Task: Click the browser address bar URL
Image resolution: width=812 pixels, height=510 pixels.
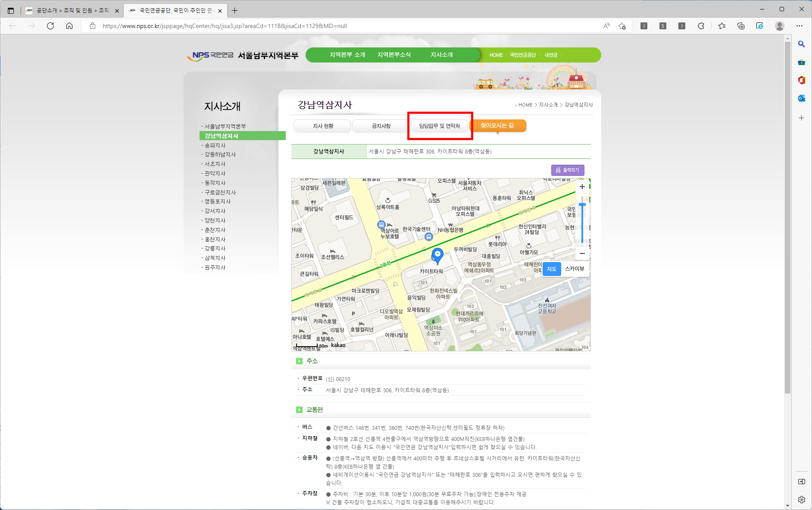Action: pyautogui.click(x=225, y=26)
